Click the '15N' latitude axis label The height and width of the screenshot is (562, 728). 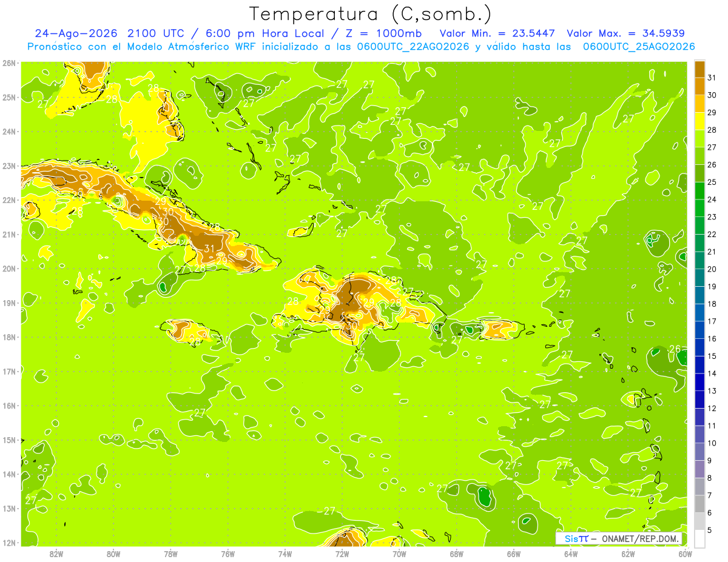tap(9, 440)
